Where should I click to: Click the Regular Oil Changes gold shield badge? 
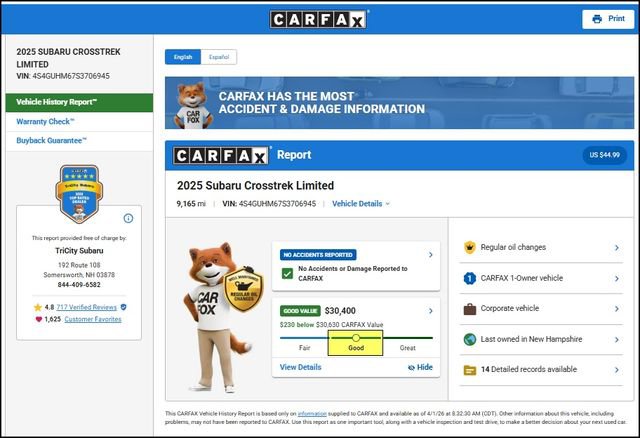click(244, 289)
